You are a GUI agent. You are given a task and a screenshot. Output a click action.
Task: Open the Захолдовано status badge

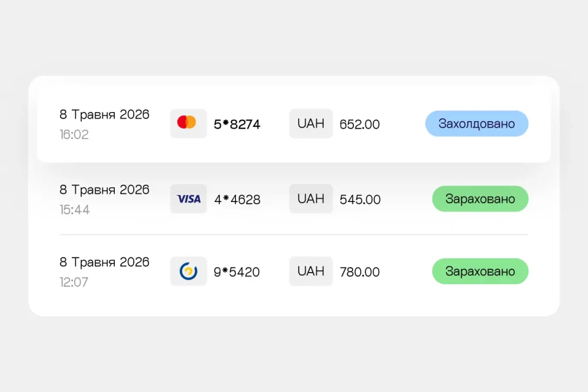coord(477,123)
